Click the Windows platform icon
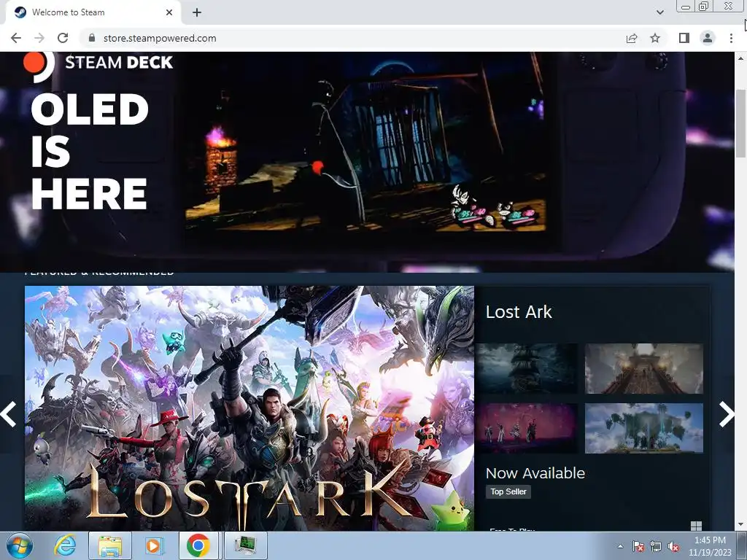 [x=696, y=526]
